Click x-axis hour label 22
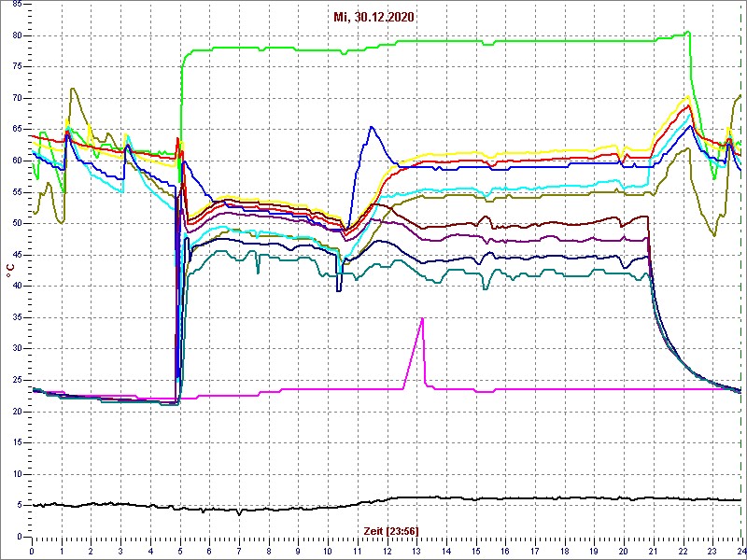Screen dimensions: 747x560 tap(683, 552)
